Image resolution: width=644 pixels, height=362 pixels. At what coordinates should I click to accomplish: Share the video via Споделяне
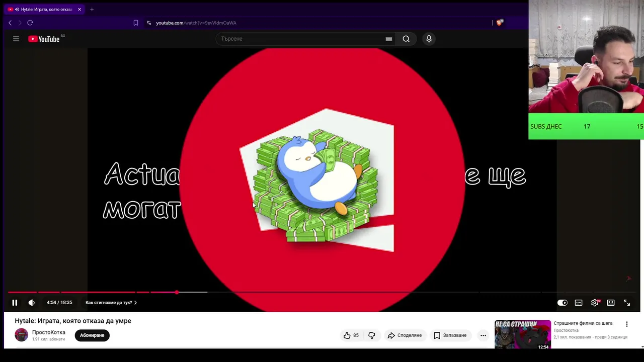click(404, 335)
